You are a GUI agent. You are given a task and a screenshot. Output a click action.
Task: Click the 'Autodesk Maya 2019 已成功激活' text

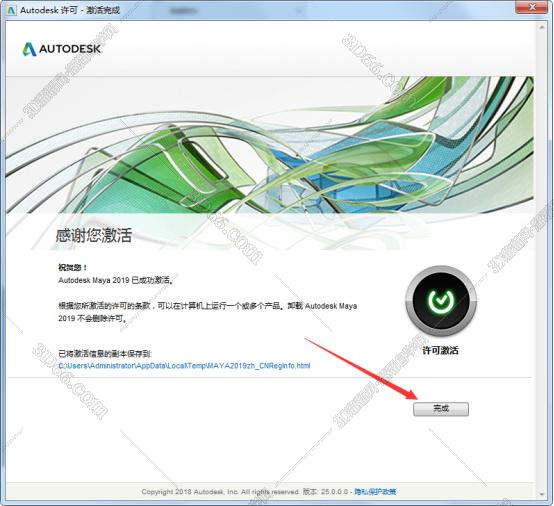coord(116,280)
